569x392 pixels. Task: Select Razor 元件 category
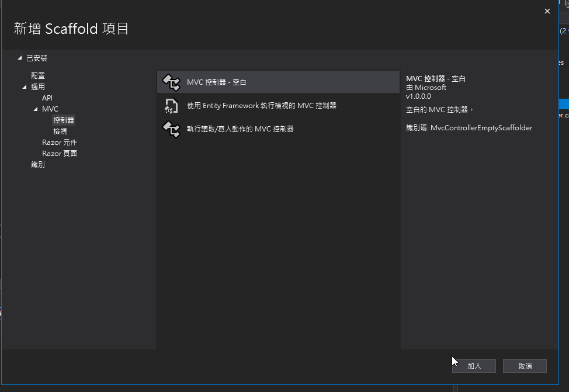(x=60, y=143)
